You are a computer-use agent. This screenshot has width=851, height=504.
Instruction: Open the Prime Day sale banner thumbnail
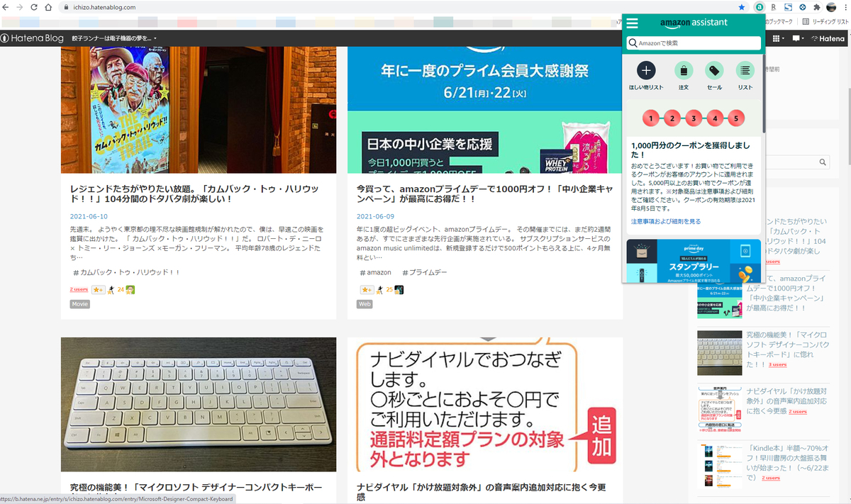click(x=485, y=110)
